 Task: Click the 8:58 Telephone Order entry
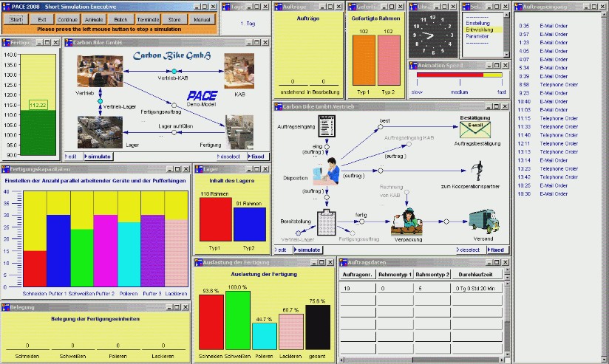(x=548, y=85)
